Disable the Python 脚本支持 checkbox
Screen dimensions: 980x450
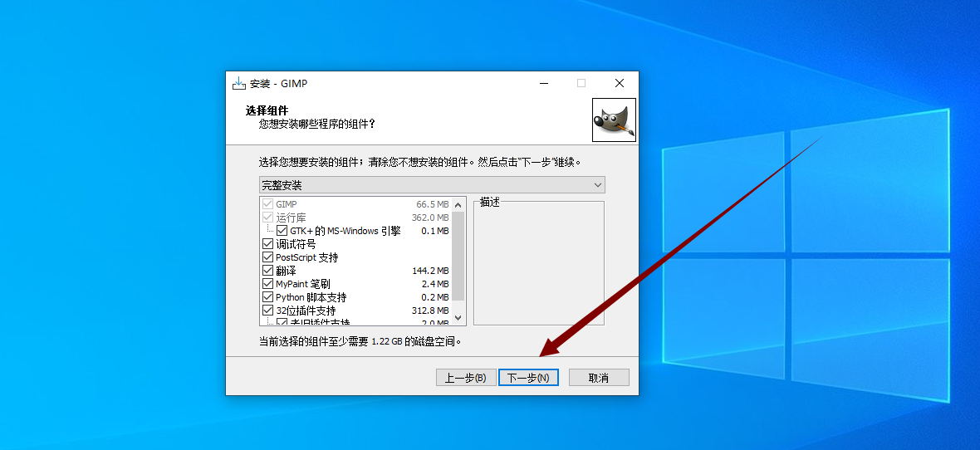click(268, 297)
